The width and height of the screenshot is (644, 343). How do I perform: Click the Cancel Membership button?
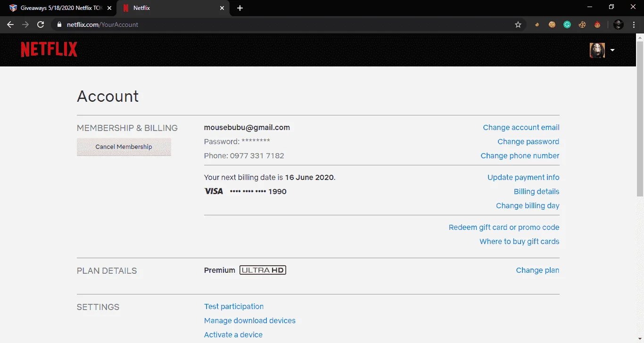pos(124,147)
